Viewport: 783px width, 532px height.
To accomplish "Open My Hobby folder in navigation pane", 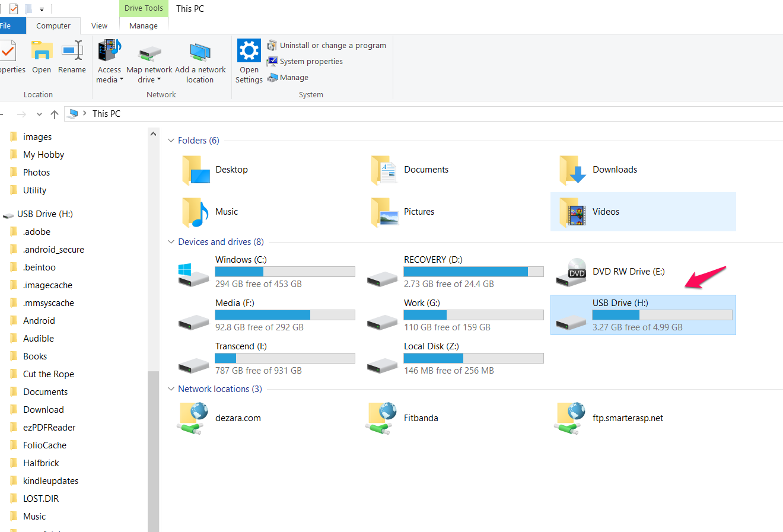I will point(43,155).
